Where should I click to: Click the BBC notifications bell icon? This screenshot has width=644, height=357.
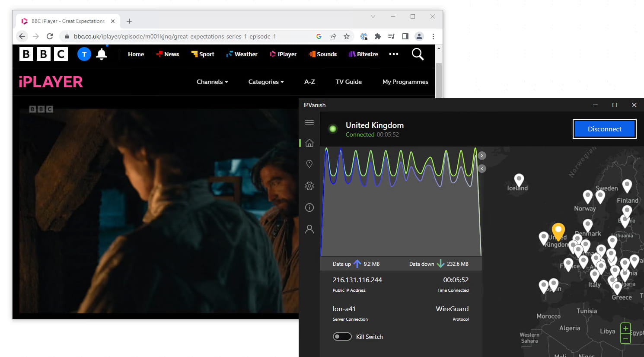tap(102, 54)
